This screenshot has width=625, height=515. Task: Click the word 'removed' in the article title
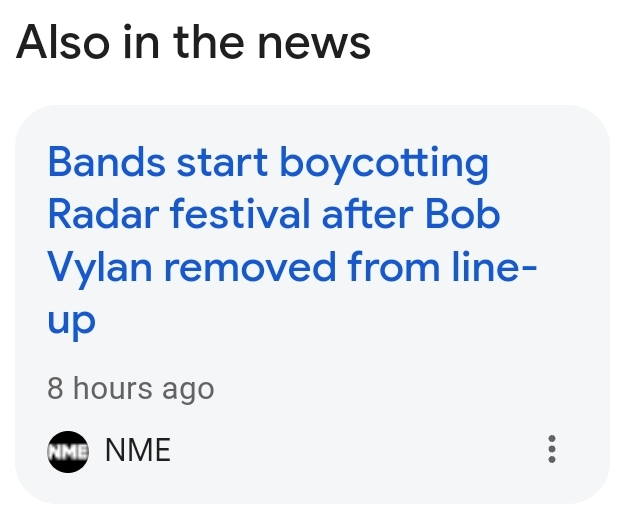tap(250, 267)
